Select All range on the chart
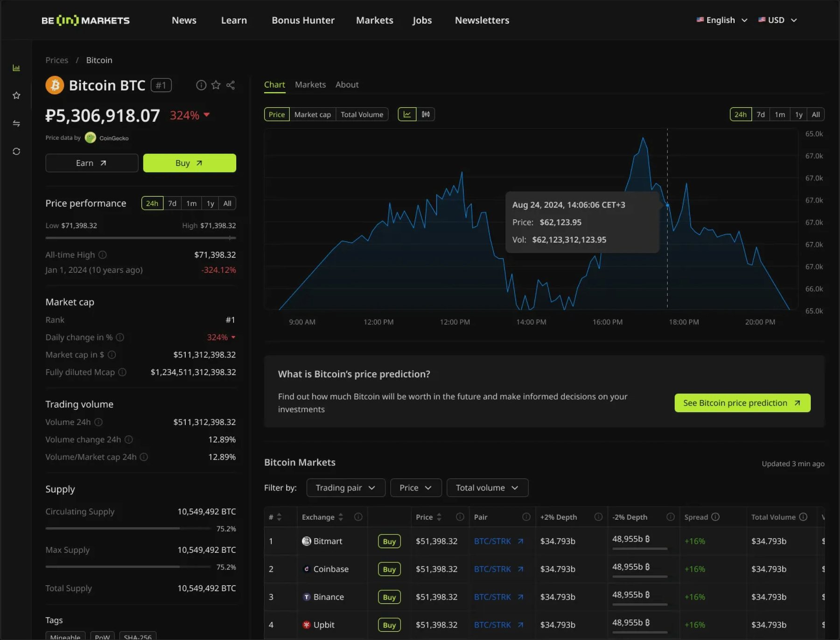The image size is (840, 640). (816, 114)
